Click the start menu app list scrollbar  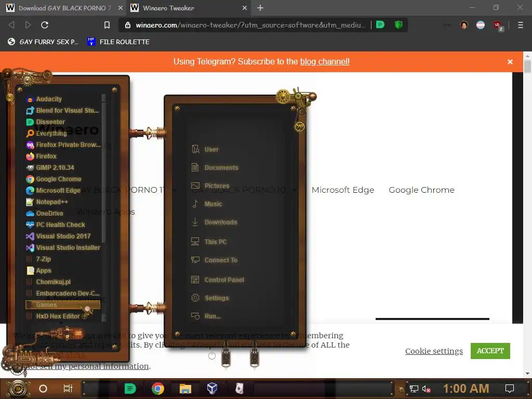click(104, 173)
